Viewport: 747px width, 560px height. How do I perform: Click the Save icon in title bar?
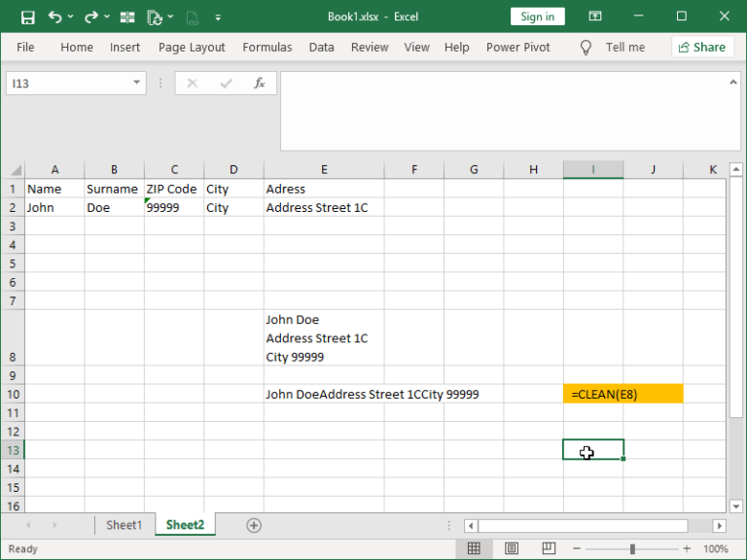[27, 17]
